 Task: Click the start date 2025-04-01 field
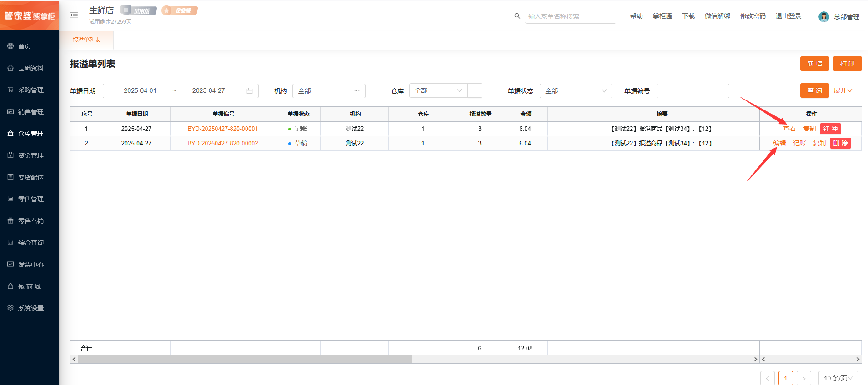point(140,91)
